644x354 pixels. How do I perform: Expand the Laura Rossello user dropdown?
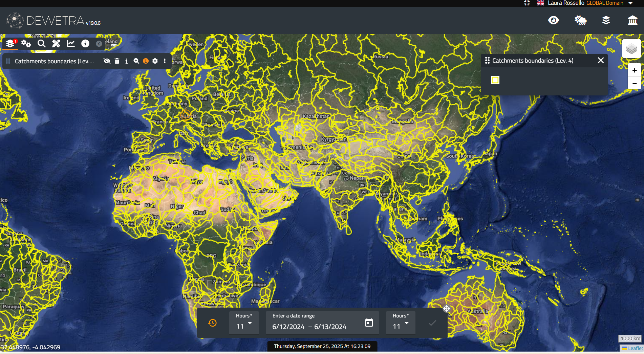[630, 3]
